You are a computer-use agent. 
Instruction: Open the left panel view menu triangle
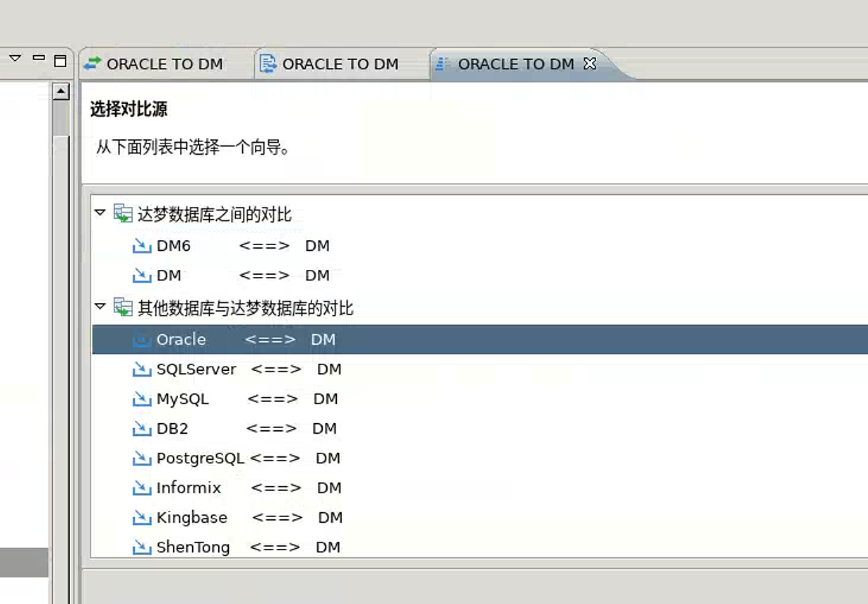coord(15,58)
